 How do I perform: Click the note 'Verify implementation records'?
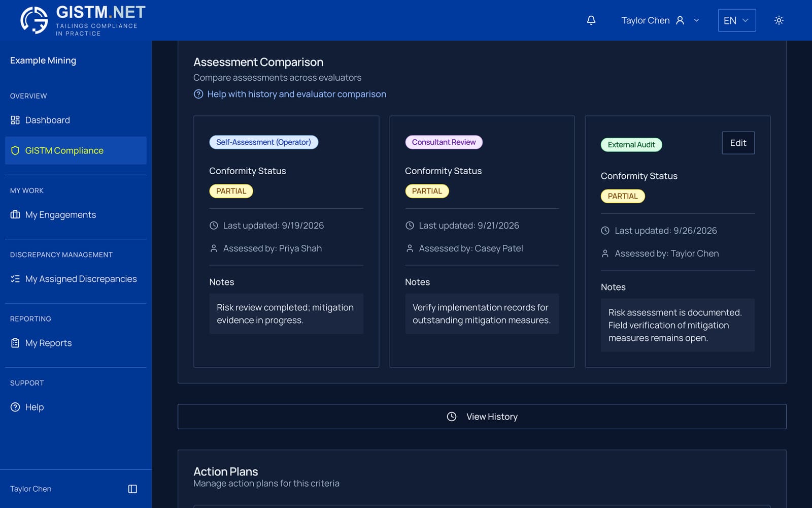click(x=482, y=313)
